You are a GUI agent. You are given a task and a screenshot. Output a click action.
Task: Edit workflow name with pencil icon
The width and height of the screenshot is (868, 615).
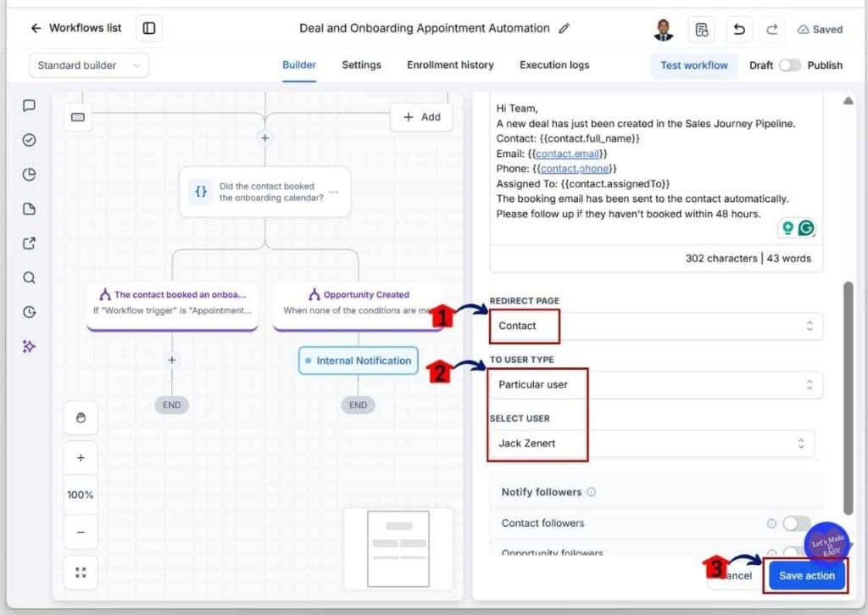point(564,28)
